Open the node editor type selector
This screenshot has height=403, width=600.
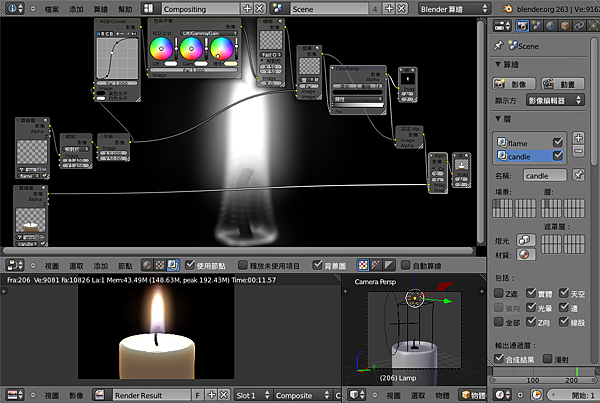coord(15,265)
